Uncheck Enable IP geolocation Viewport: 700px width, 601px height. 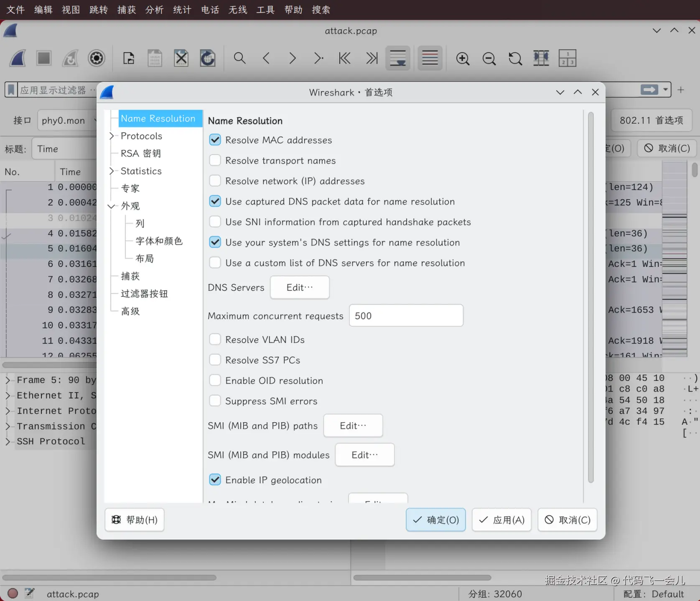[215, 479]
